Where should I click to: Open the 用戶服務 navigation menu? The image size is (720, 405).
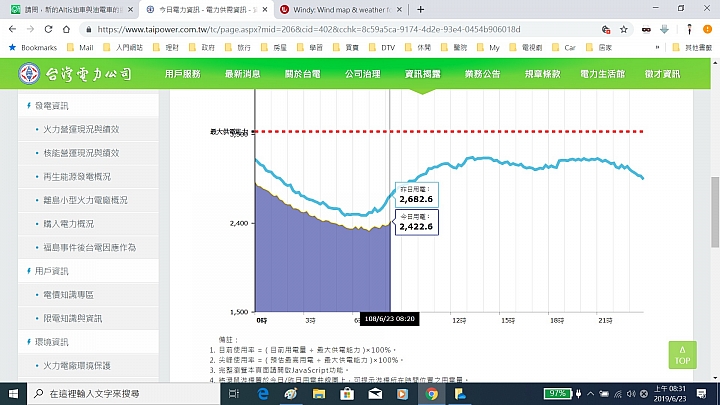pos(182,74)
